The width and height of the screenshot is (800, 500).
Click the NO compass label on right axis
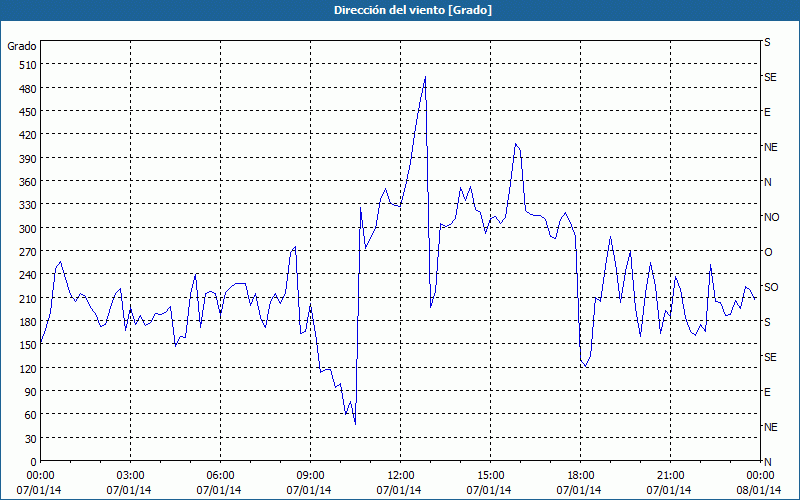[x=771, y=217]
